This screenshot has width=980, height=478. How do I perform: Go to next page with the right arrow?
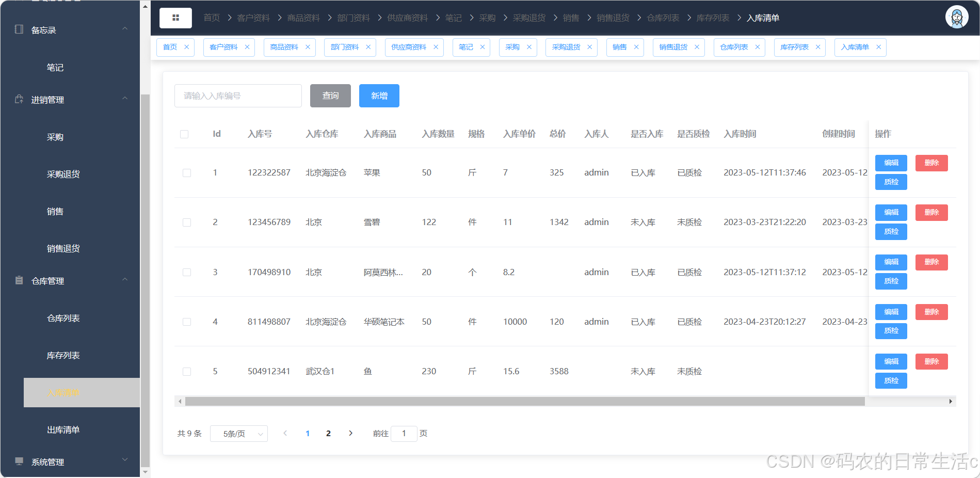click(x=350, y=434)
